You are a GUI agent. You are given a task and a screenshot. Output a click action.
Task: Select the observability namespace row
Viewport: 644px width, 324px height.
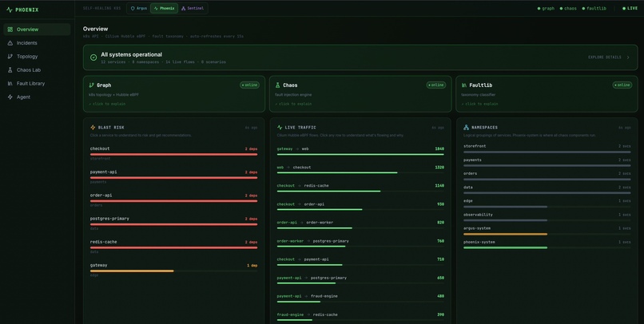(547, 217)
